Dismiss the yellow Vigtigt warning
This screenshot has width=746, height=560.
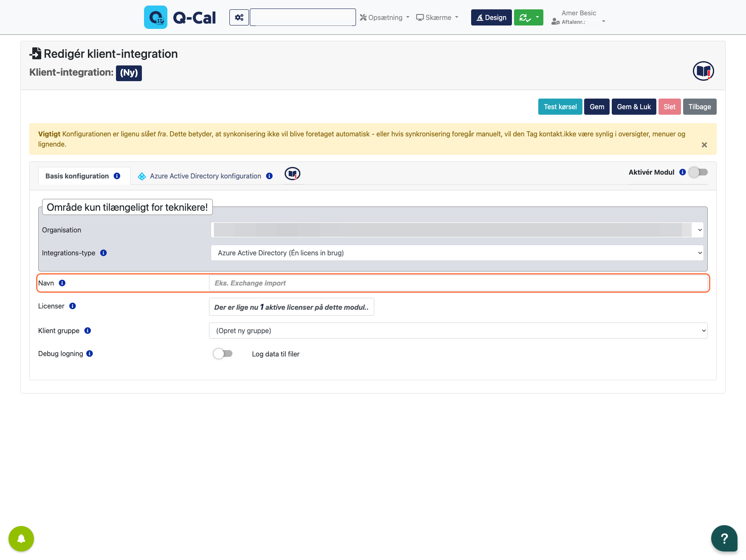tap(704, 145)
